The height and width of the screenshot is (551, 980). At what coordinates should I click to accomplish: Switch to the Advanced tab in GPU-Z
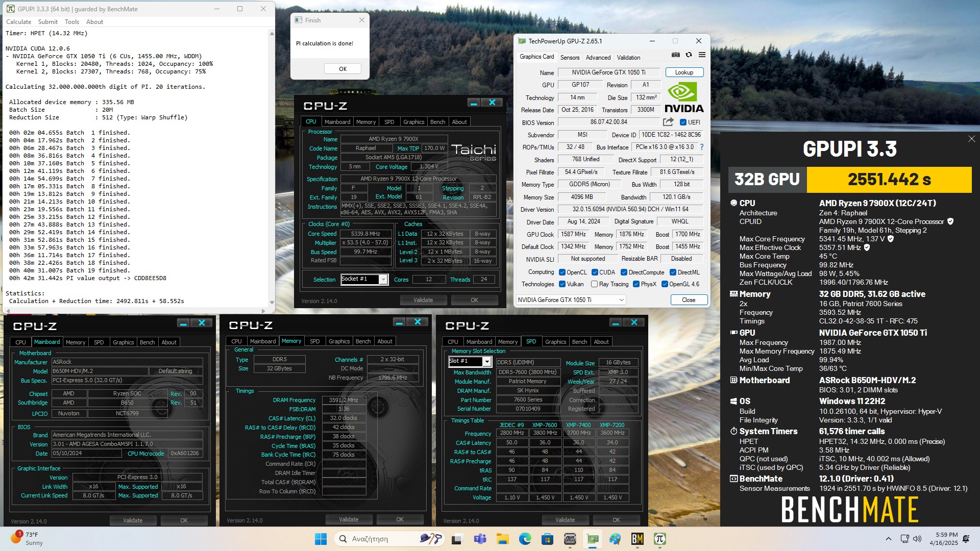598,58
